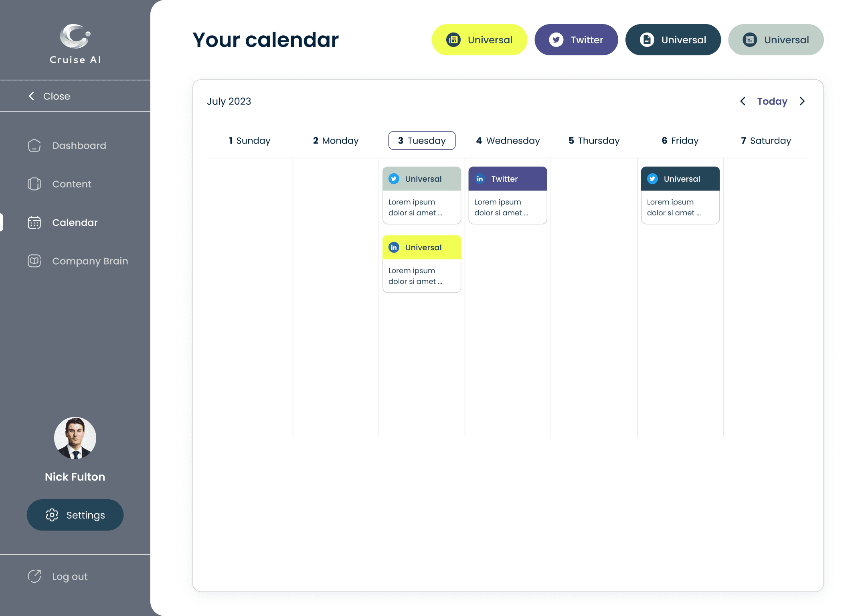866x616 pixels.
Task: Click LinkedIn icon on Wednesday's Twitter card
Action: 480,179
